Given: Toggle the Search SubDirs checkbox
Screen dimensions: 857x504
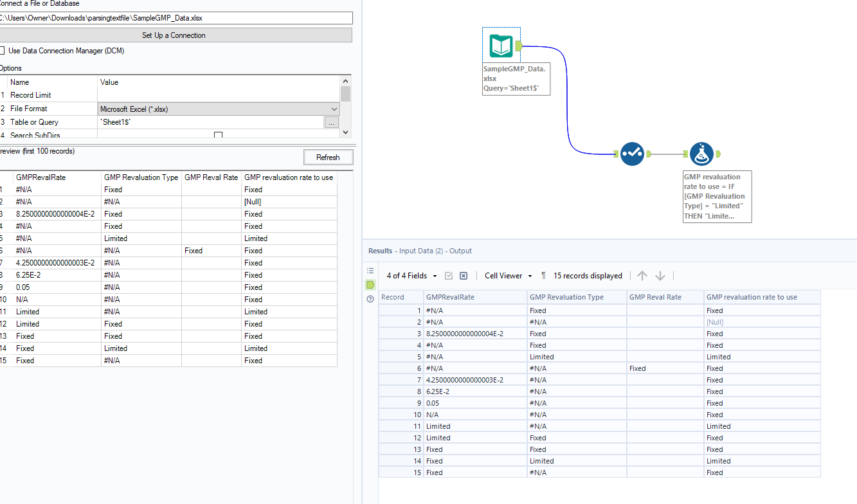Looking at the screenshot, I should [x=218, y=135].
